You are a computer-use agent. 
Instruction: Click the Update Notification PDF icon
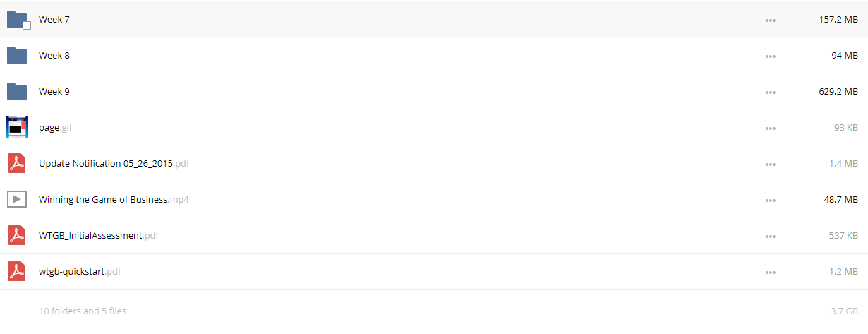(17, 163)
